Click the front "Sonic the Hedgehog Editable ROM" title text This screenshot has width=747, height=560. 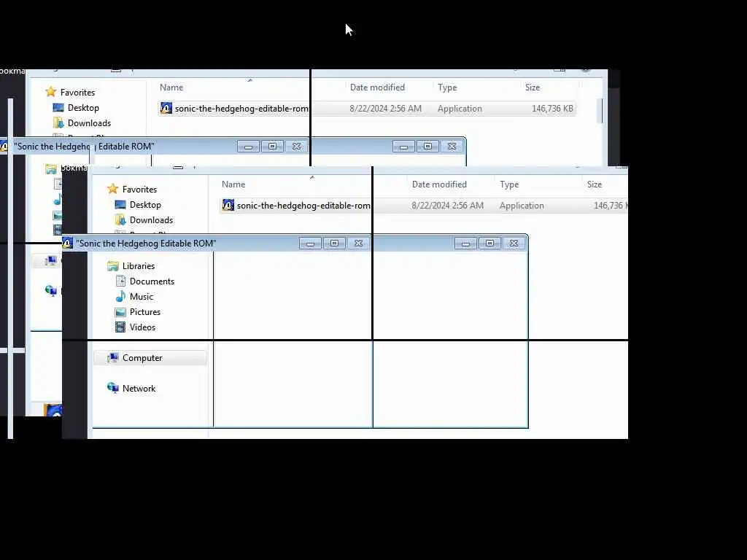146,244
